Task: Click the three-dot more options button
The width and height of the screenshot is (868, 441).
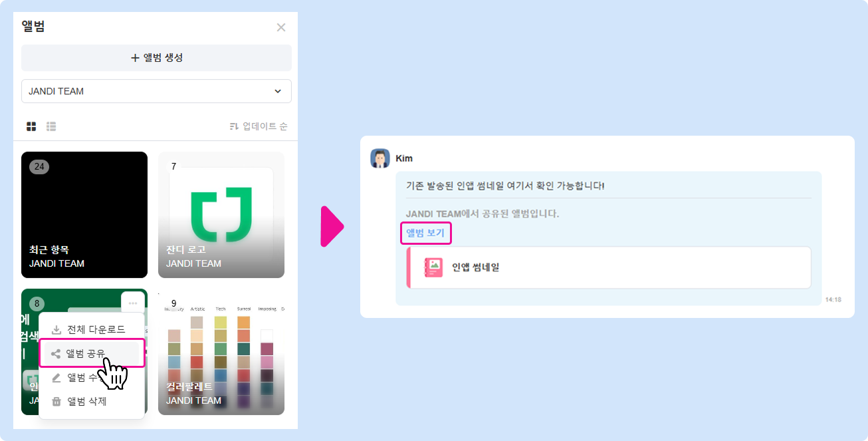Action: [x=133, y=303]
